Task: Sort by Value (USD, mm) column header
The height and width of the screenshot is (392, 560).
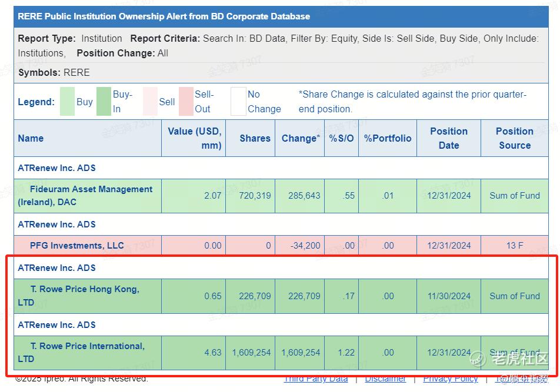Action: point(195,138)
